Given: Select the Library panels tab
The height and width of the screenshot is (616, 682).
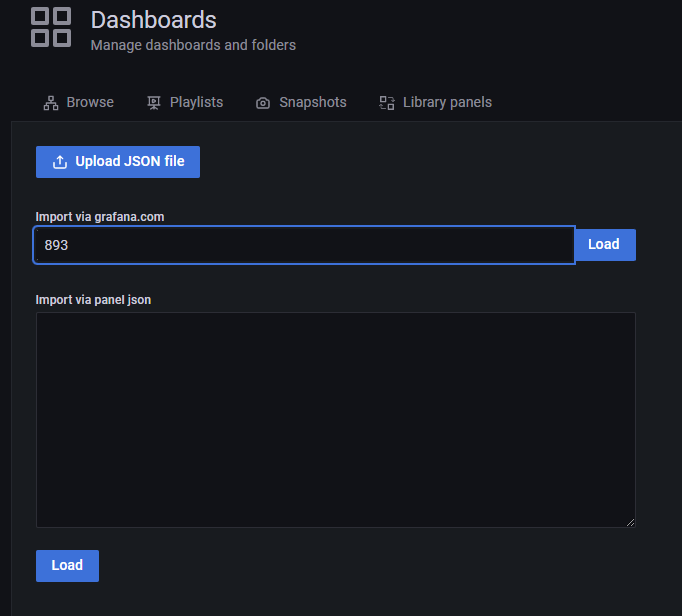Looking at the screenshot, I should pyautogui.click(x=435, y=103).
